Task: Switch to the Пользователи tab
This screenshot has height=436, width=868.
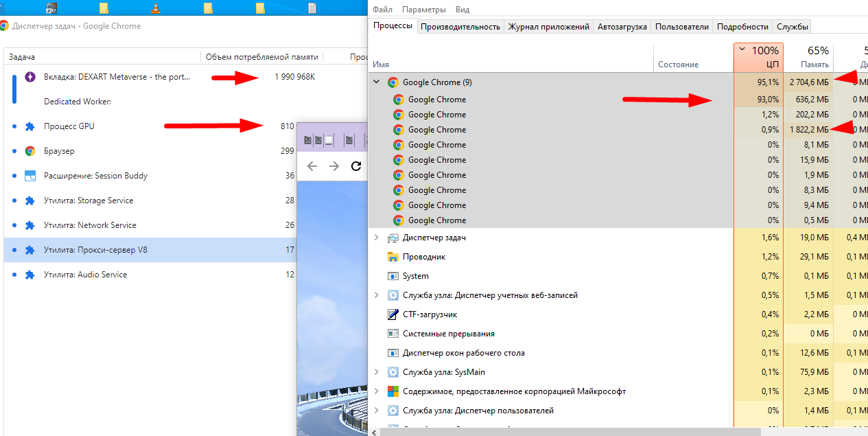Action: [x=682, y=27]
